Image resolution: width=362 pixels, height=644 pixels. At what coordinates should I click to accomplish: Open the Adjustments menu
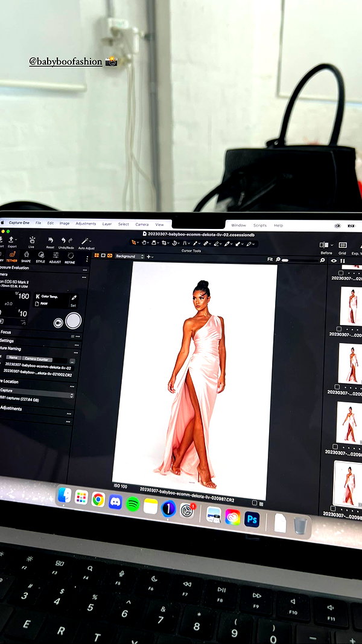coord(86,224)
